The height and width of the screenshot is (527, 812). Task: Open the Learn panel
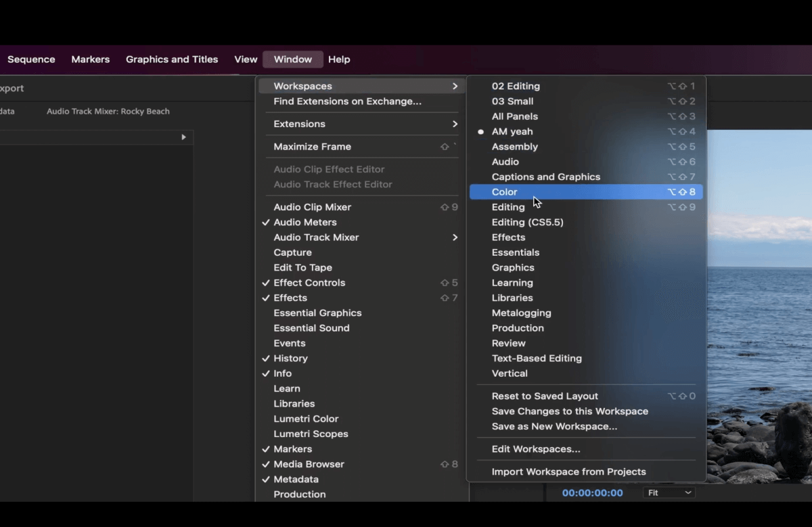[x=361, y=388]
